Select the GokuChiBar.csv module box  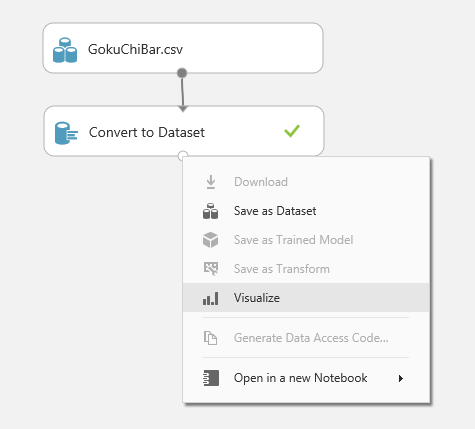[x=183, y=48]
